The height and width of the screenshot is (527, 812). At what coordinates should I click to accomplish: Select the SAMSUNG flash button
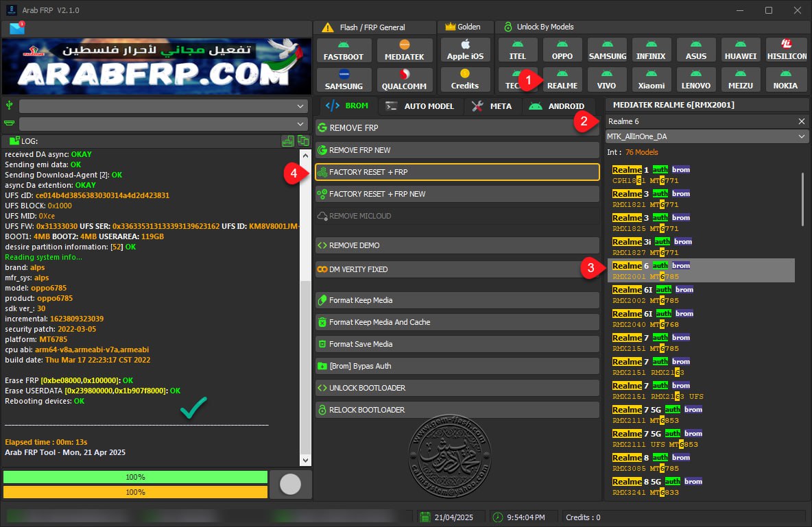pyautogui.click(x=344, y=79)
